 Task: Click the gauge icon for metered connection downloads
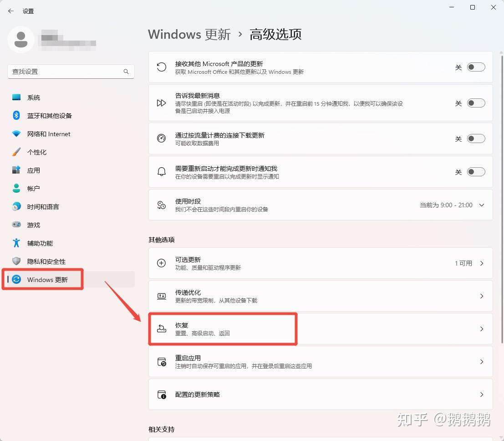[x=161, y=138]
